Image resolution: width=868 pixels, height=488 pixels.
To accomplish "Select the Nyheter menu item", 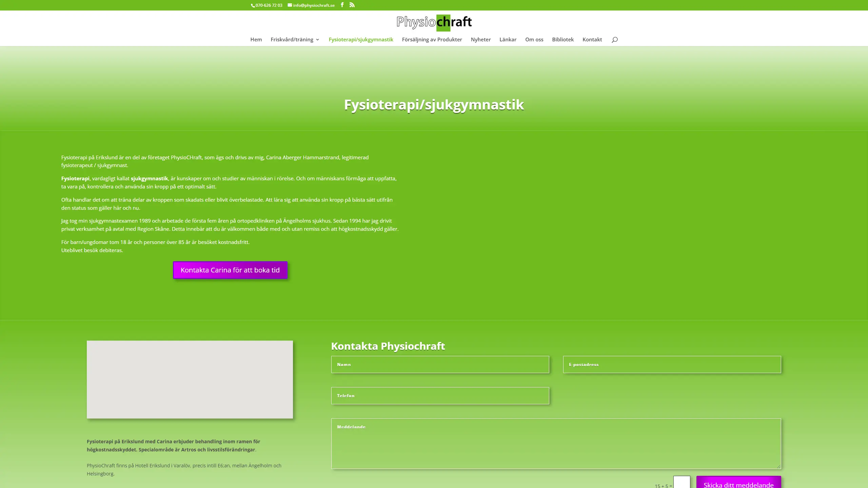I will tap(480, 39).
